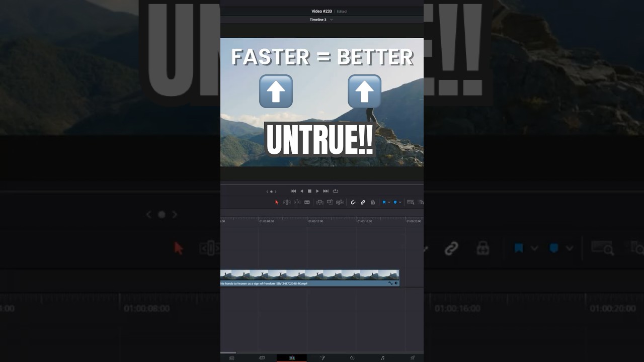Switch to the Edit page tab
Viewport: 644px width, 362px height.
[x=292, y=358]
